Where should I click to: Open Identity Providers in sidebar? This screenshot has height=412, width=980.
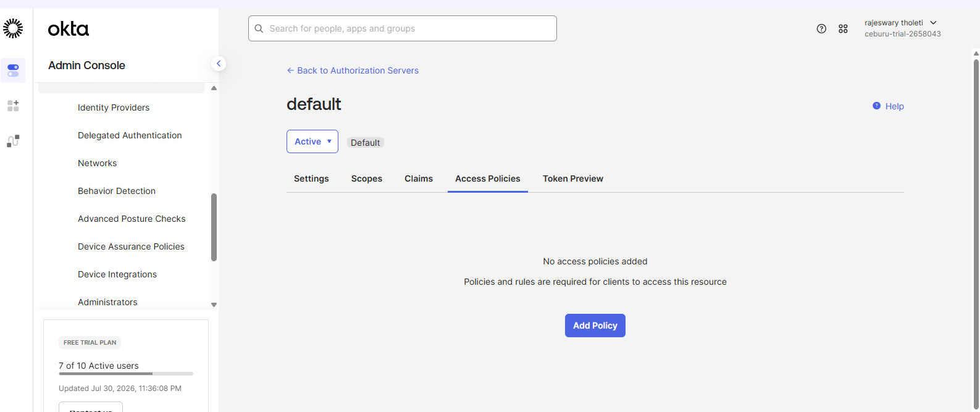[x=114, y=107]
